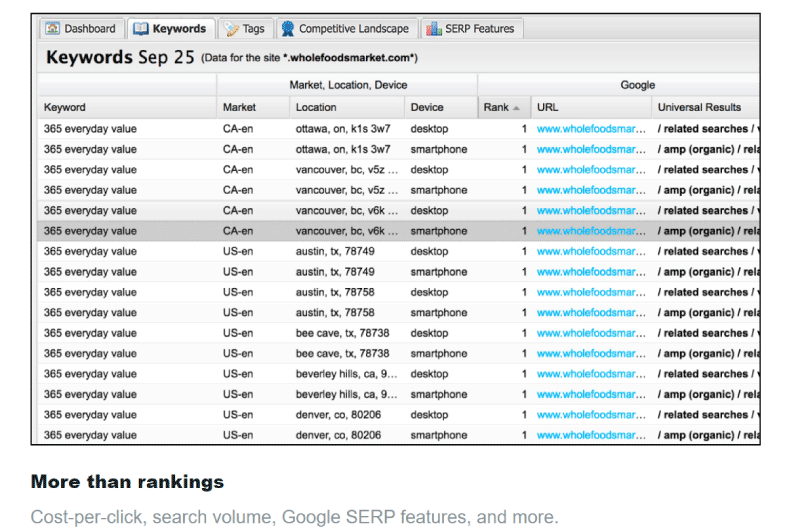Select smartphone device in denver row
Screen dimensions: 800x530
point(439,435)
